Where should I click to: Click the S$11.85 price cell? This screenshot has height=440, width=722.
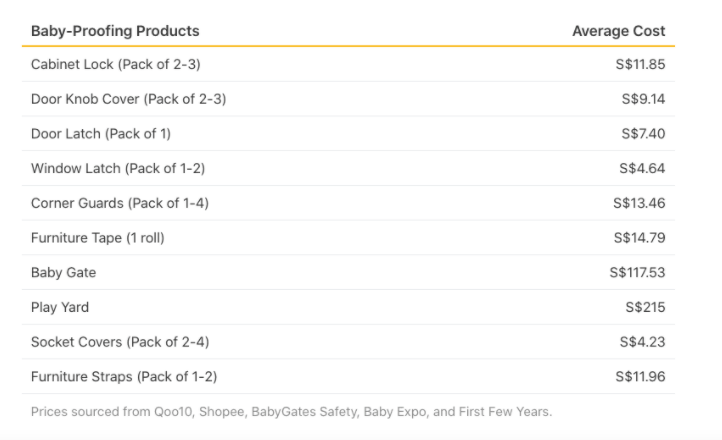642,65
